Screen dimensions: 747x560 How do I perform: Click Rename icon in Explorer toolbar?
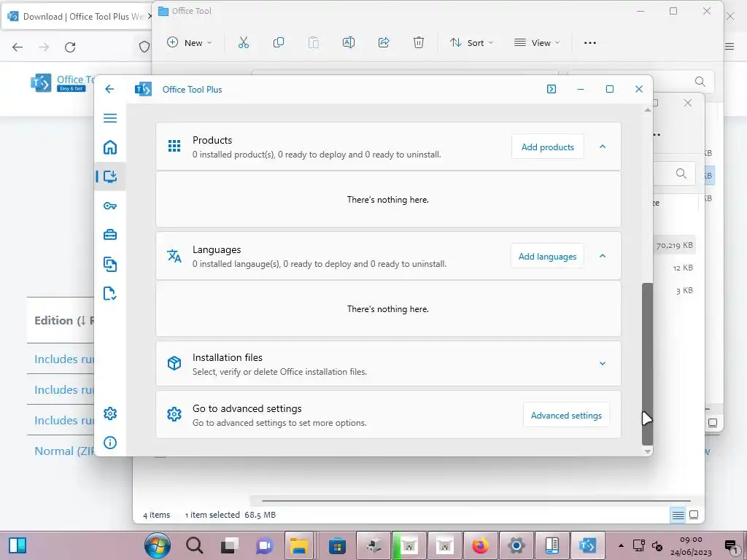[x=349, y=43]
